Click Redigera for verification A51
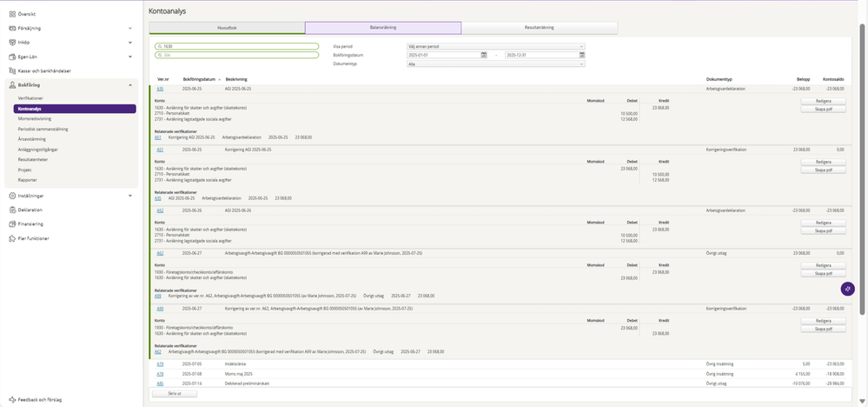 pyautogui.click(x=823, y=163)
